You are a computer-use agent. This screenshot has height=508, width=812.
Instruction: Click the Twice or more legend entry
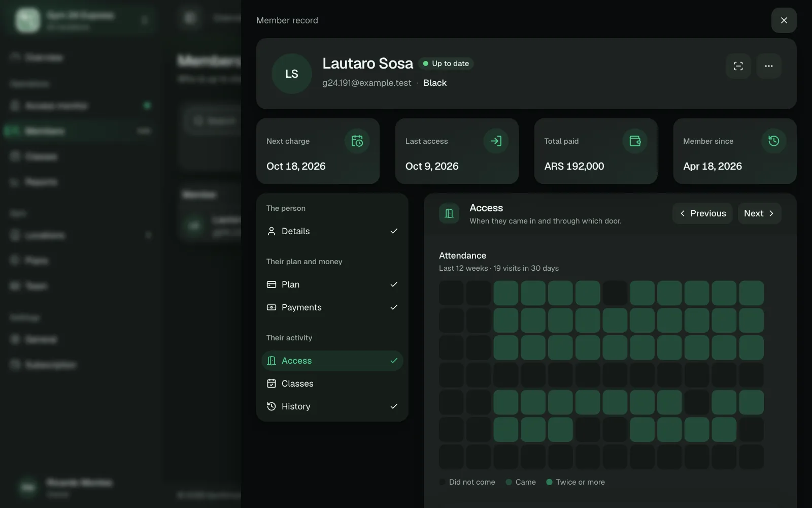coord(576,482)
